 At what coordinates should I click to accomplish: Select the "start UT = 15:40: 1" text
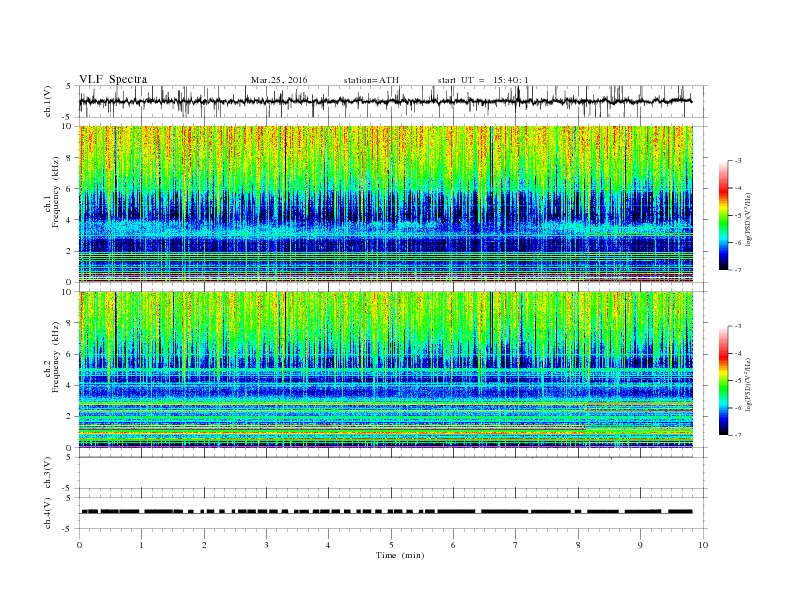point(483,80)
